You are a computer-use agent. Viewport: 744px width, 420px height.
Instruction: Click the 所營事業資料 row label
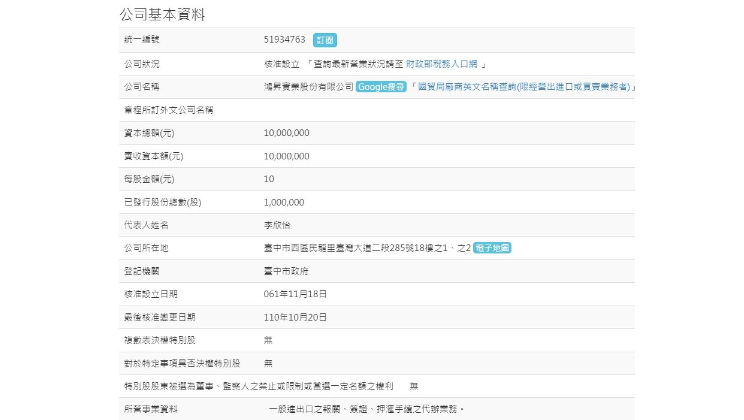(151, 409)
